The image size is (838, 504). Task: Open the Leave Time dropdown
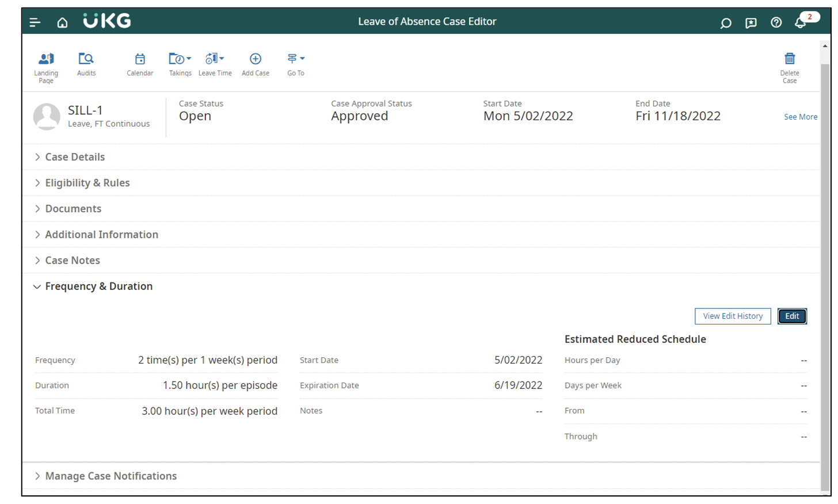click(215, 63)
